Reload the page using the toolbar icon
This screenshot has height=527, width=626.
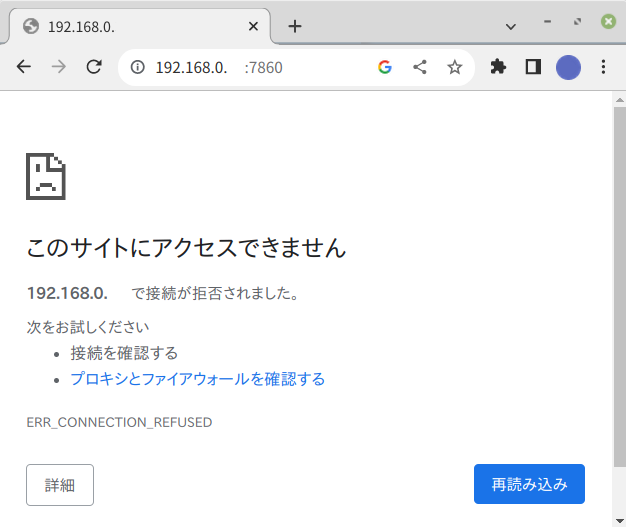pyautogui.click(x=94, y=67)
